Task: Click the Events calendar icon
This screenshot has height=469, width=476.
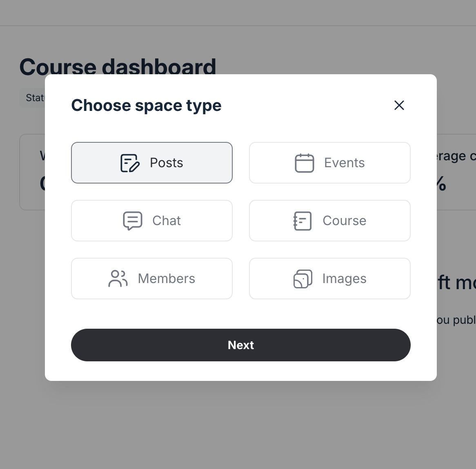Action: [x=304, y=162]
